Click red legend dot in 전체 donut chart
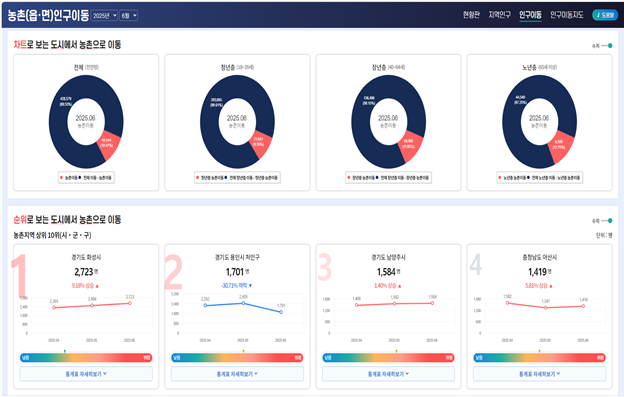The height and width of the screenshot is (397, 624). coord(61,177)
